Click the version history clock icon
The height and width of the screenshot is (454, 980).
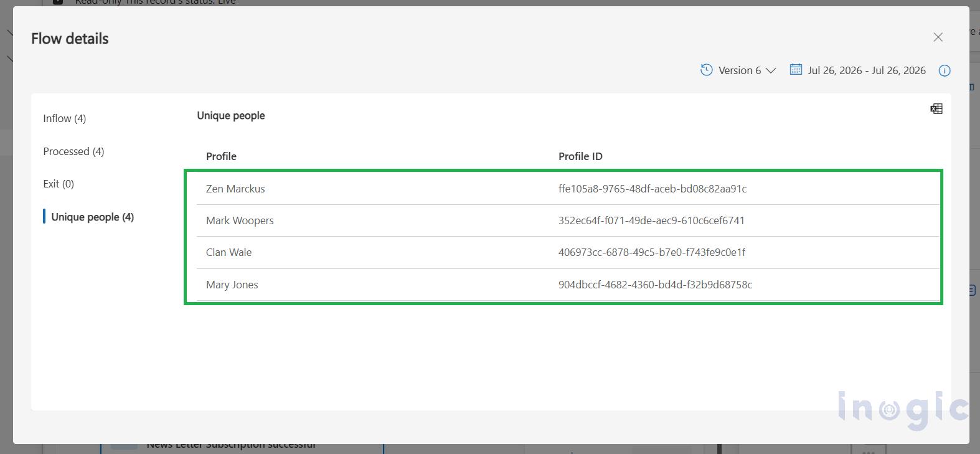706,70
